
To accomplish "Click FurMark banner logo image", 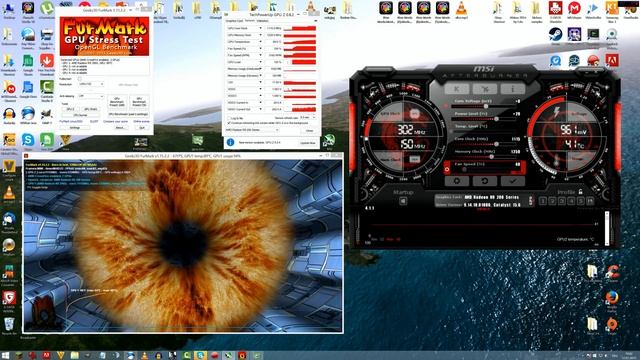I will (104, 36).
